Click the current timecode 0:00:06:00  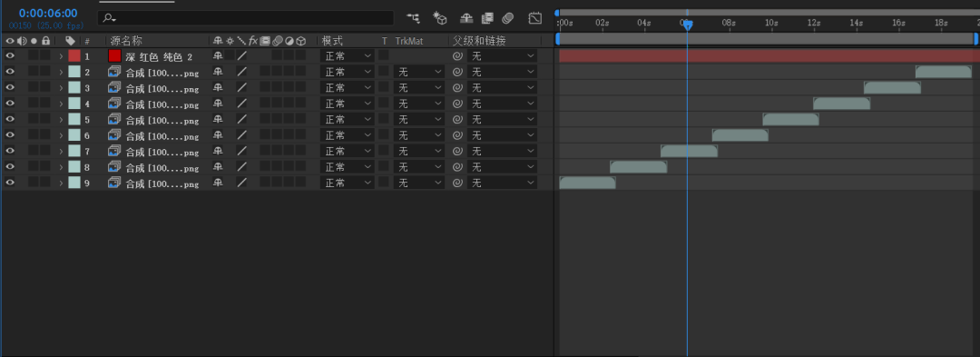[x=48, y=13]
